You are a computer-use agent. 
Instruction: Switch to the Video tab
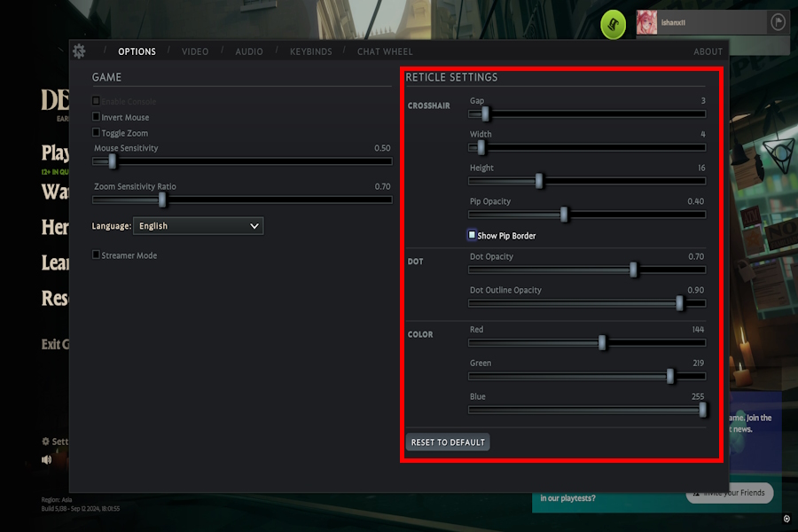pos(194,51)
